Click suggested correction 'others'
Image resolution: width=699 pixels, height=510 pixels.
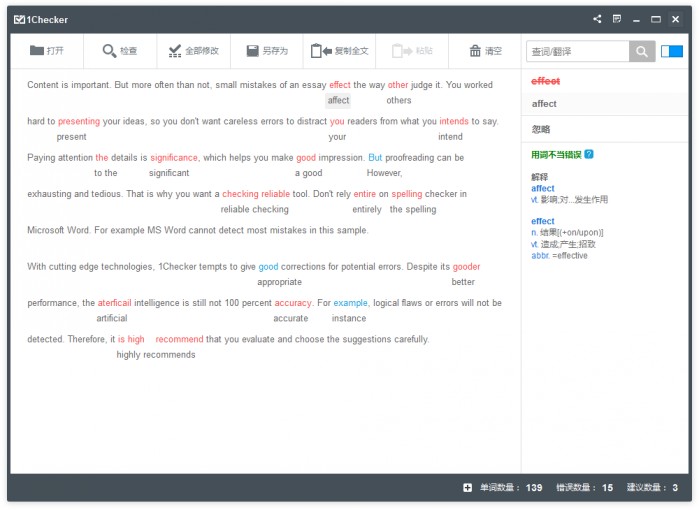click(399, 100)
